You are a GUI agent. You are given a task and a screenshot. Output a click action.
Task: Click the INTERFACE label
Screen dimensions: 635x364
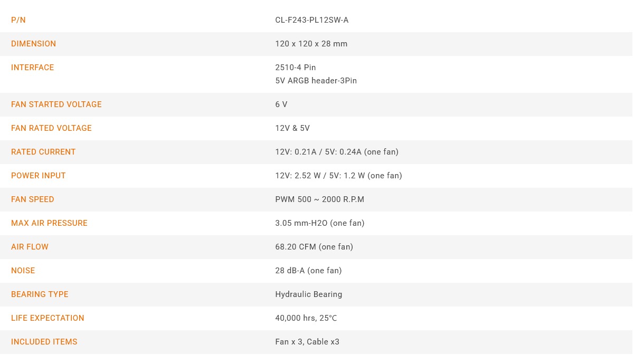(33, 68)
